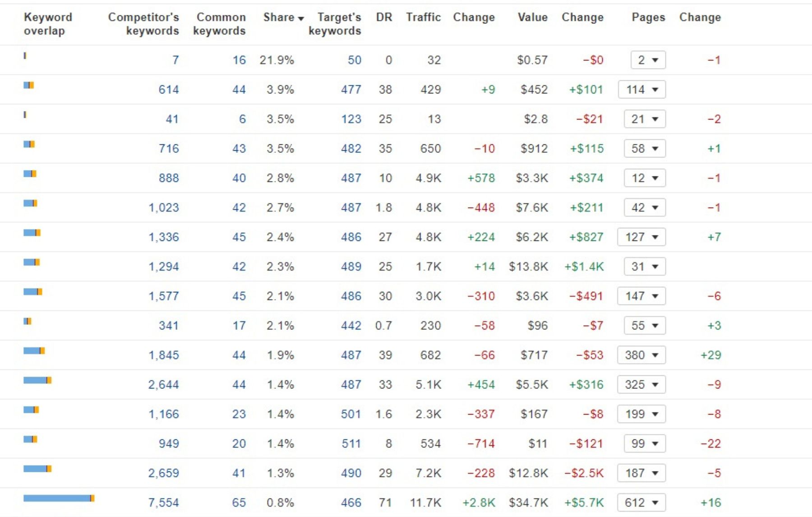Click Target's keywords column header
The width and height of the screenshot is (812, 517).
tap(335, 24)
